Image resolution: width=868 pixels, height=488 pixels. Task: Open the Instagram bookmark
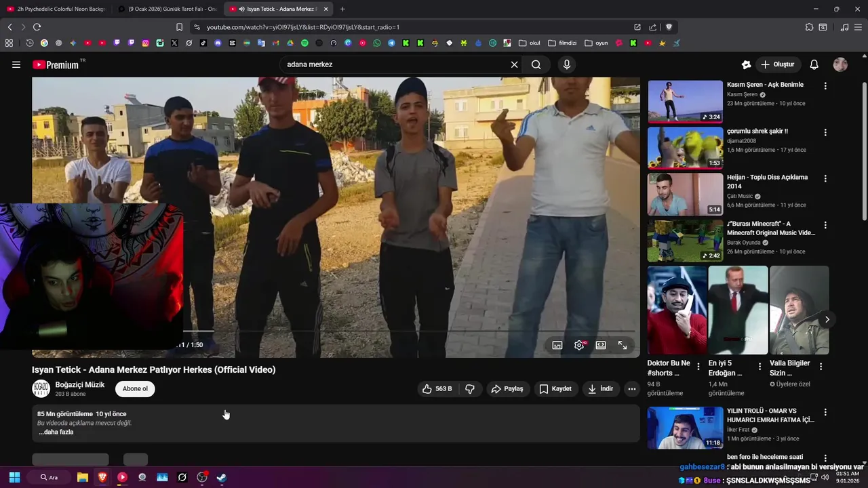pyautogui.click(x=145, y=43)
